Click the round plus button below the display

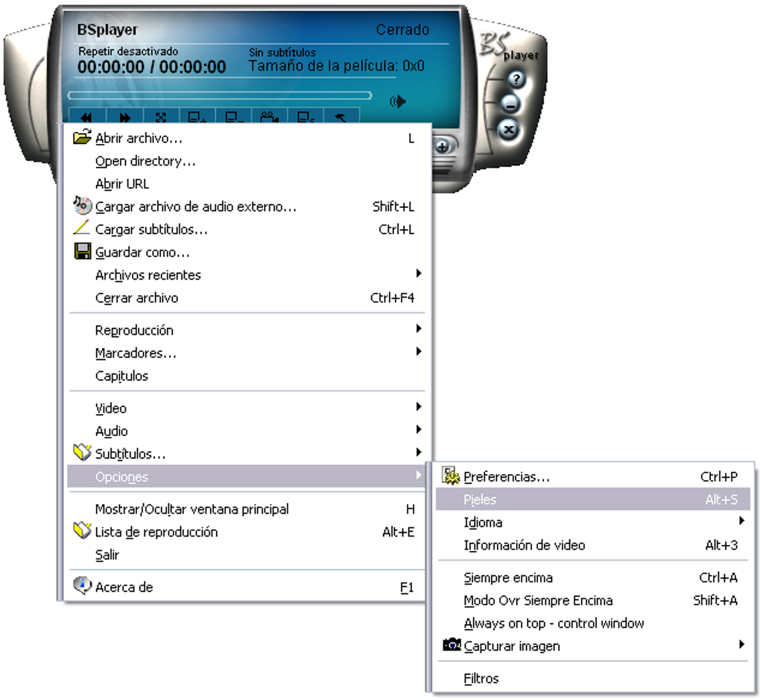[x=442, y=146]
